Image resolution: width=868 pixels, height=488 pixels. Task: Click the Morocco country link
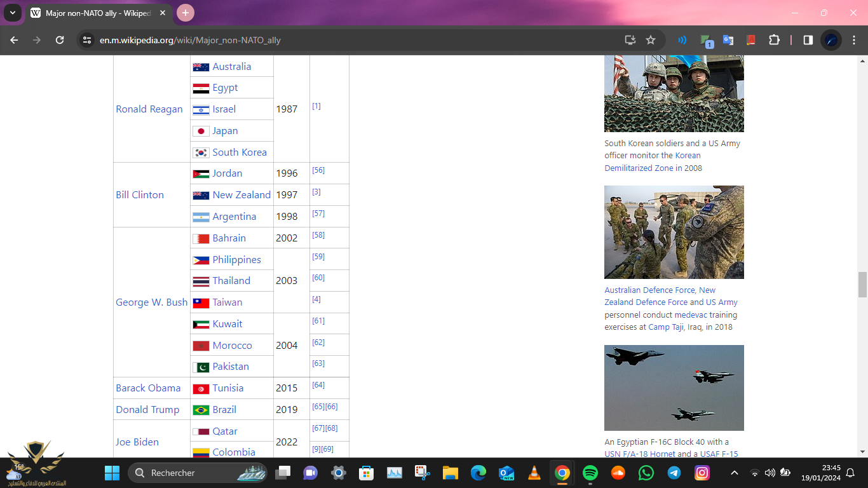233,346
